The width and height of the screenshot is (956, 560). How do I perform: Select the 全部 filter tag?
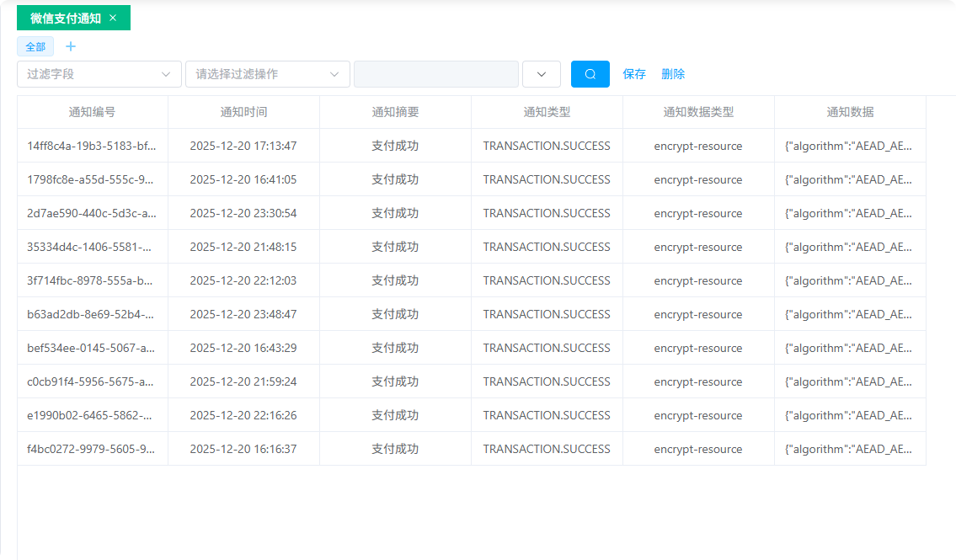pos(35,46)
